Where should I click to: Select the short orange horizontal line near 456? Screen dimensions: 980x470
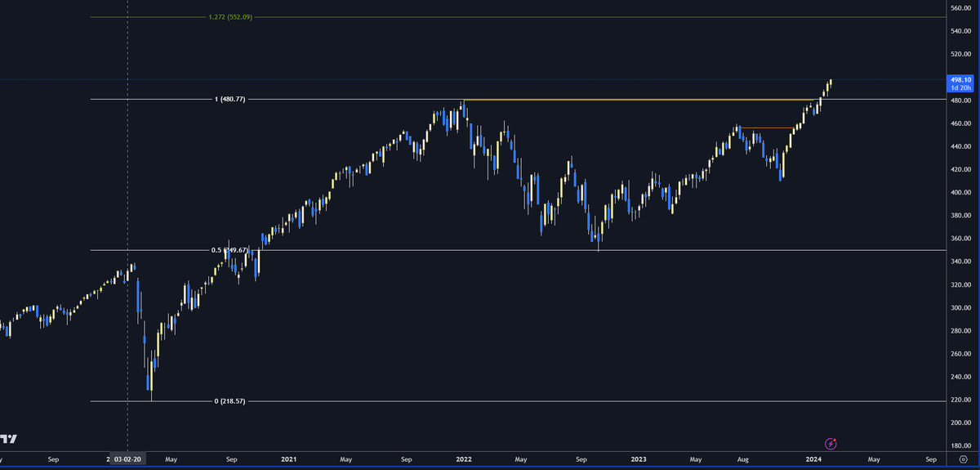pos(766,128)
